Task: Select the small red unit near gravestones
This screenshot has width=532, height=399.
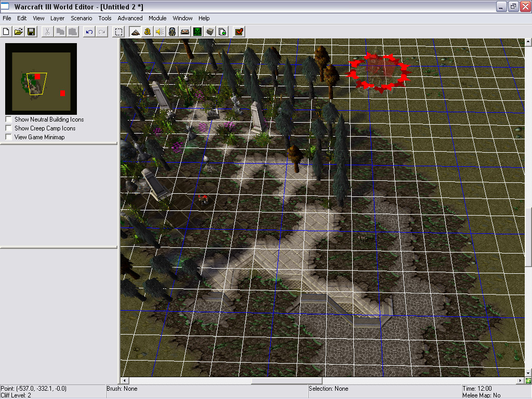Action: click(203, 199)
